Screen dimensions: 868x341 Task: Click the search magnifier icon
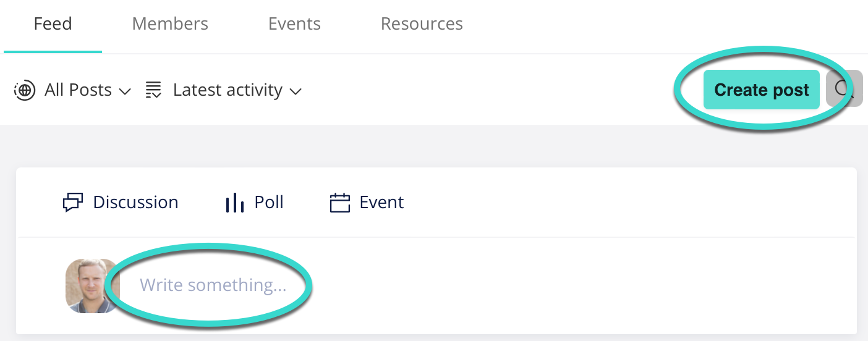click(845, 89)
